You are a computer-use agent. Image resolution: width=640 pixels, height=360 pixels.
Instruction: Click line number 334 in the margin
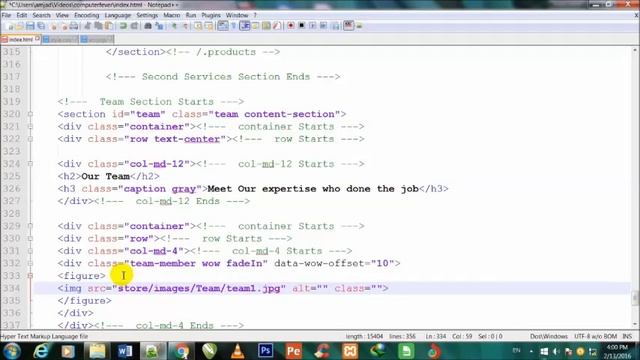[11, 288]
